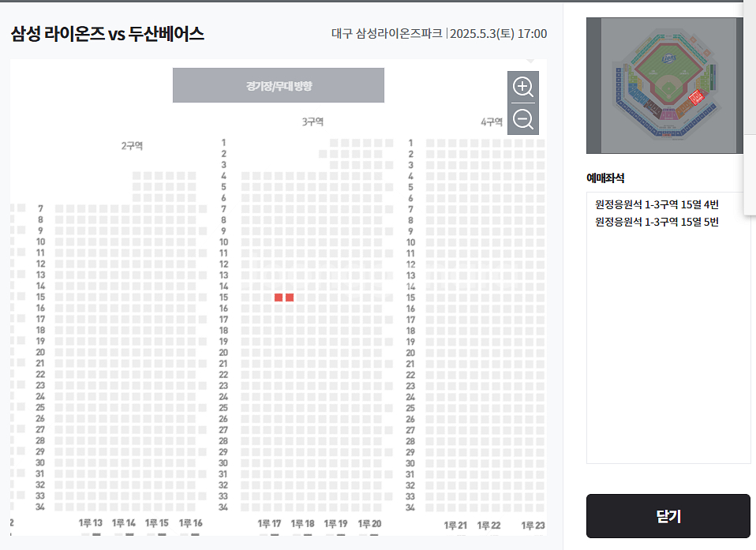Click the 4구역 section label
This screenshot has width=756, height=550.
point(492,122)
